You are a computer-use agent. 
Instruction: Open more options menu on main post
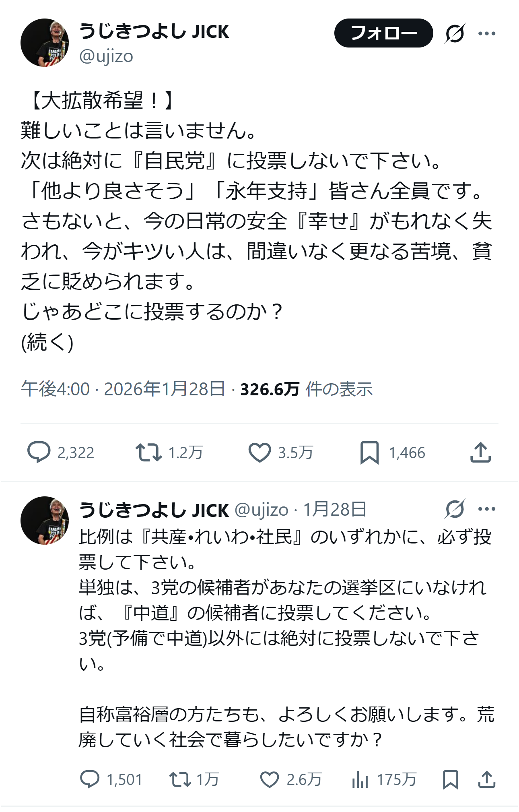pyautogui.click(x=486, y=33)
